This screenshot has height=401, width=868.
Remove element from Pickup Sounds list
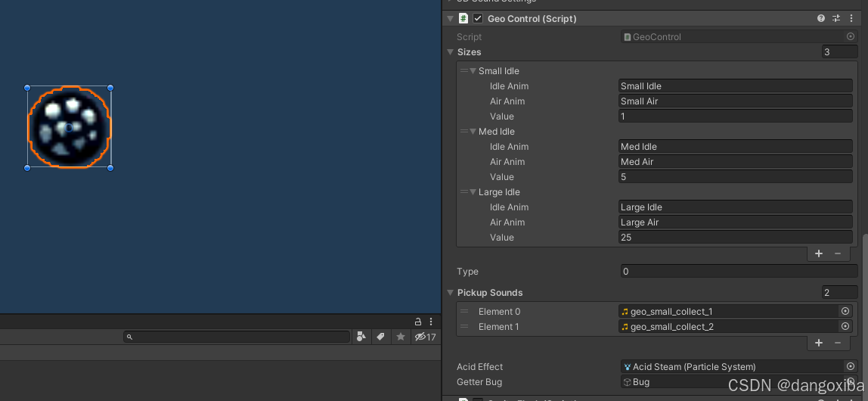(x=838, y=343)
